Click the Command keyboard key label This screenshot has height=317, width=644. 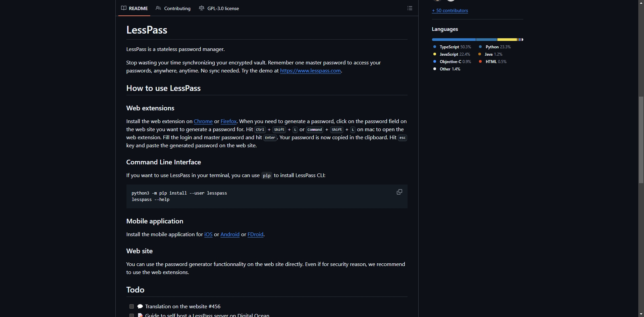click(x=315, y=130)
